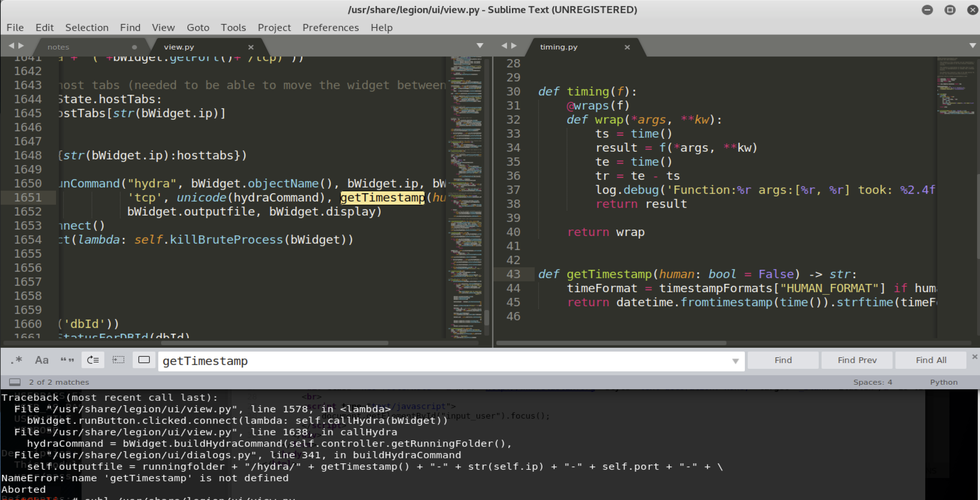Screen dimensions: 980x500
Task: Toggle wrap search option
Action: tap(93, 360)
